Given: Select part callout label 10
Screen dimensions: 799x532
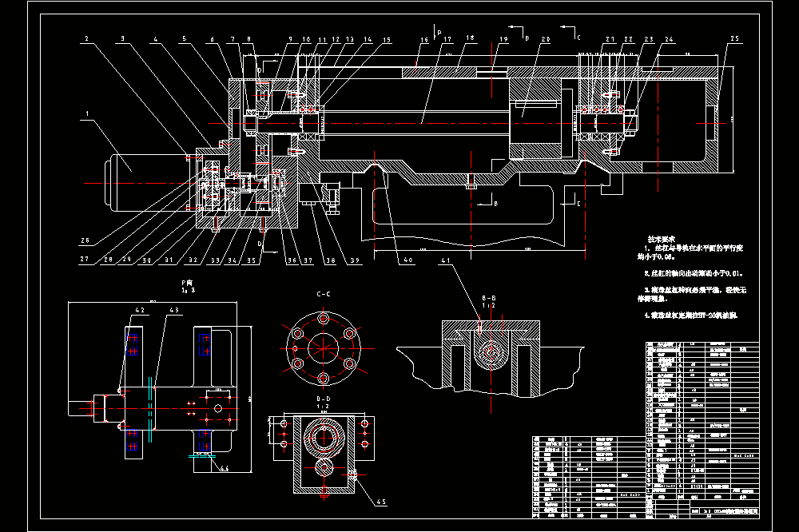Looking at the screenshot, I should click(x=306, y=39).
